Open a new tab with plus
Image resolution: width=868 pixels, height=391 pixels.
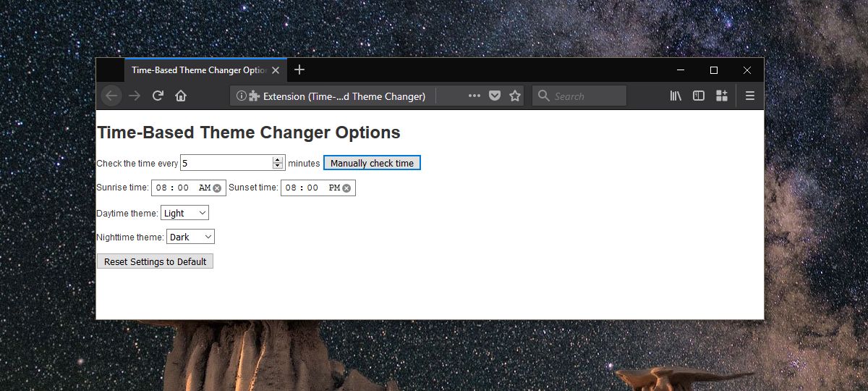tap(299, 70)
